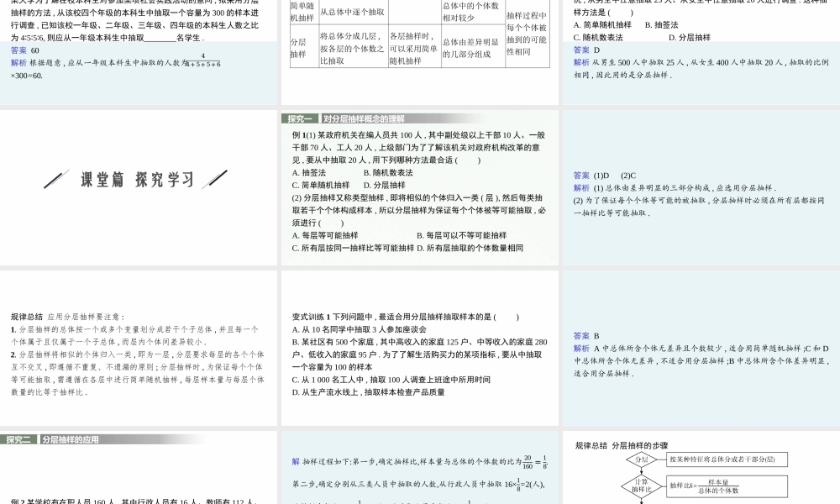Select option 'B. 每层可以不等可能抽样'
Image resolution: width=840 pixels, height=504 pixels.
coord(461,235)
